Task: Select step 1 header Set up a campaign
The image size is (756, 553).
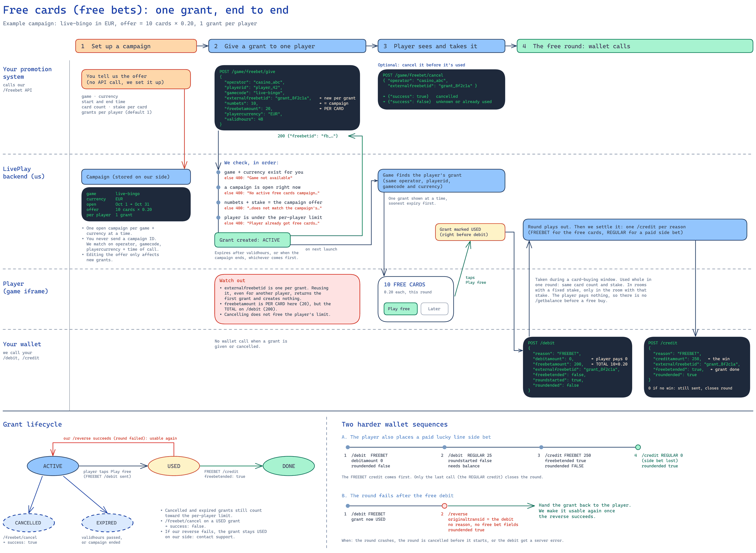Action: pos(136,46)
